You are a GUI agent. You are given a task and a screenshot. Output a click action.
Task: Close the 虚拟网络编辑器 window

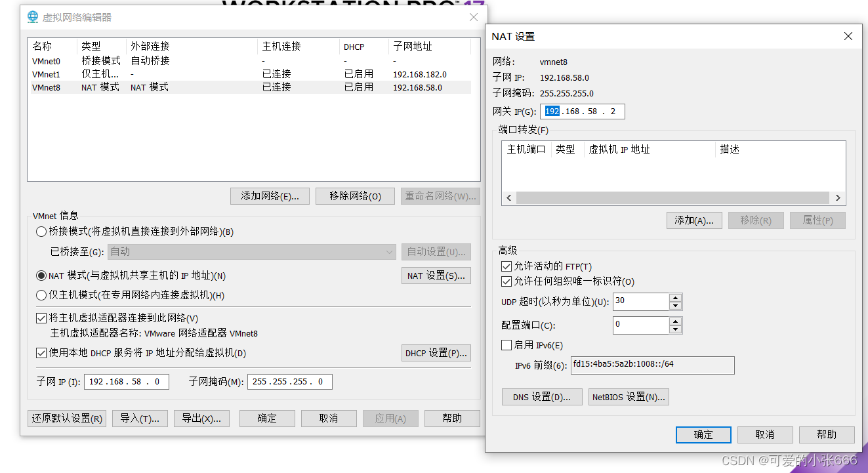(474, 17)
